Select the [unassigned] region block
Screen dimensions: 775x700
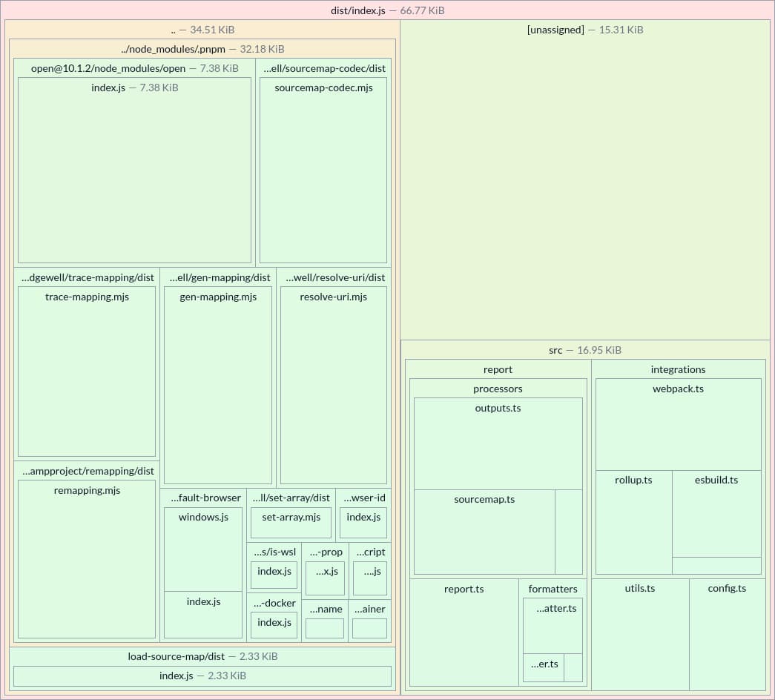pos(585,178)
